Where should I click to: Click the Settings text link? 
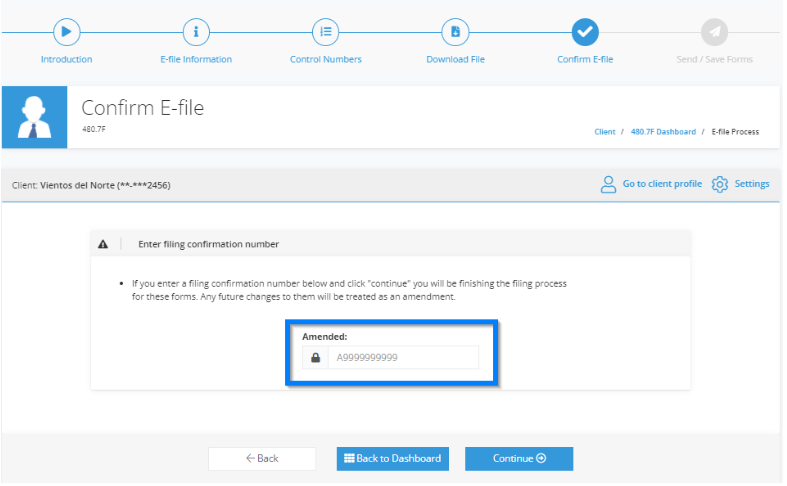click(x=752, y=184)
